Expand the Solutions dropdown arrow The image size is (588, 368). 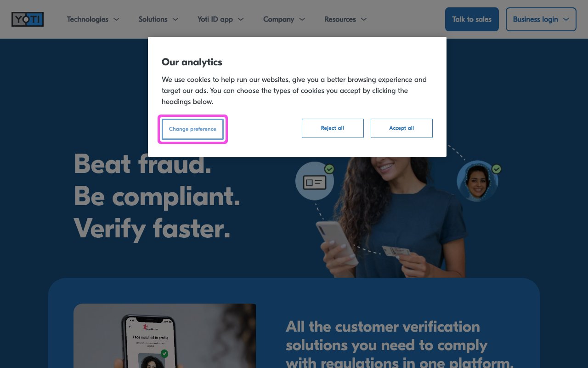175,19
